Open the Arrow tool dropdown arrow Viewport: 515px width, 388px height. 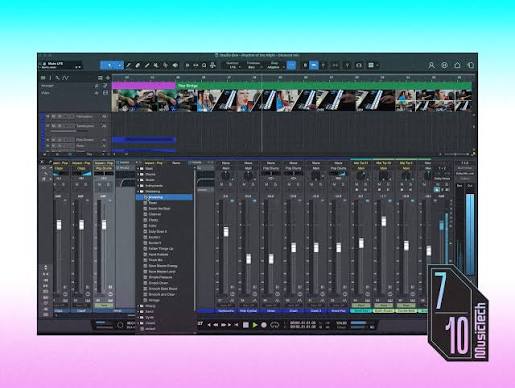(x=120, y=65)
